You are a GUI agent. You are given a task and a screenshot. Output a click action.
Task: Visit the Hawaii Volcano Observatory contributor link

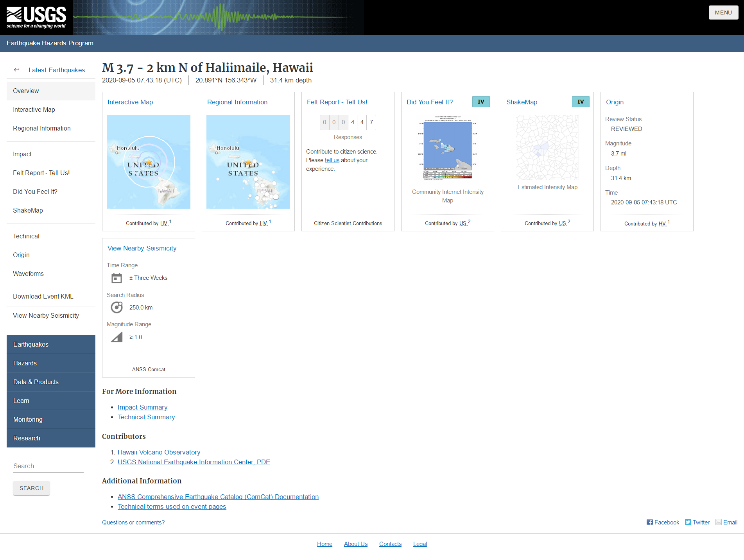tap(159, 452)
